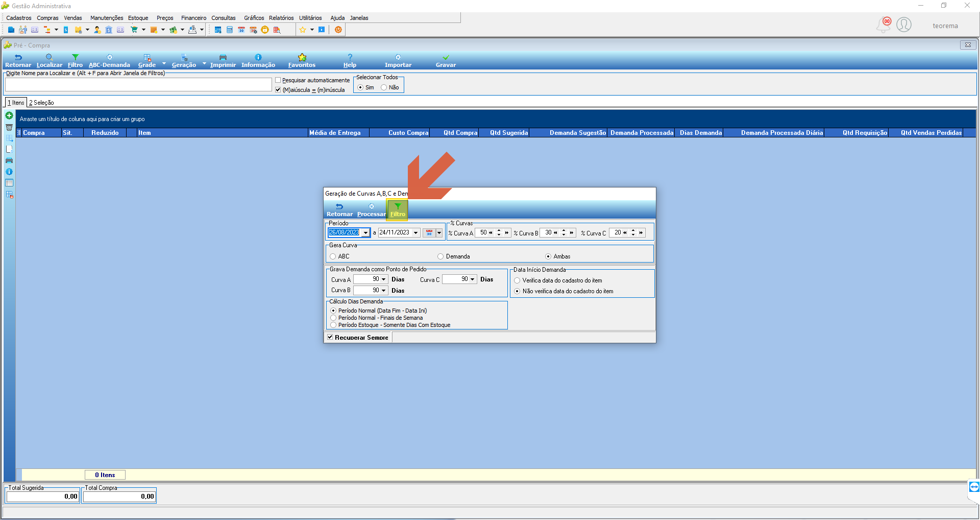This screenshot has width=980, height=520.
Task: Open the period end date dropdown
Action: coord(416,232)
